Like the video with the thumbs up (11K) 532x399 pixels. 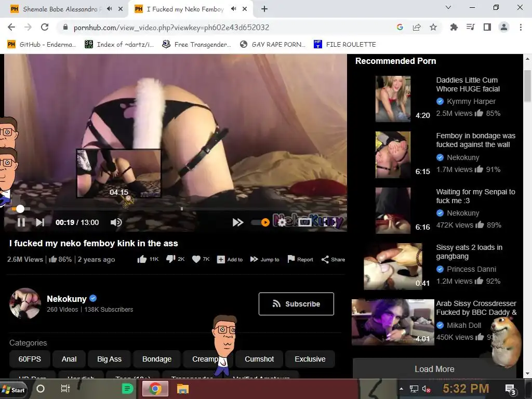148,259
